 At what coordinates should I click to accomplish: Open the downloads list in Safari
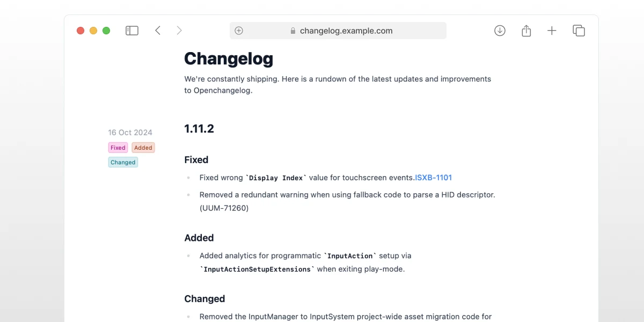click(500, 31)
